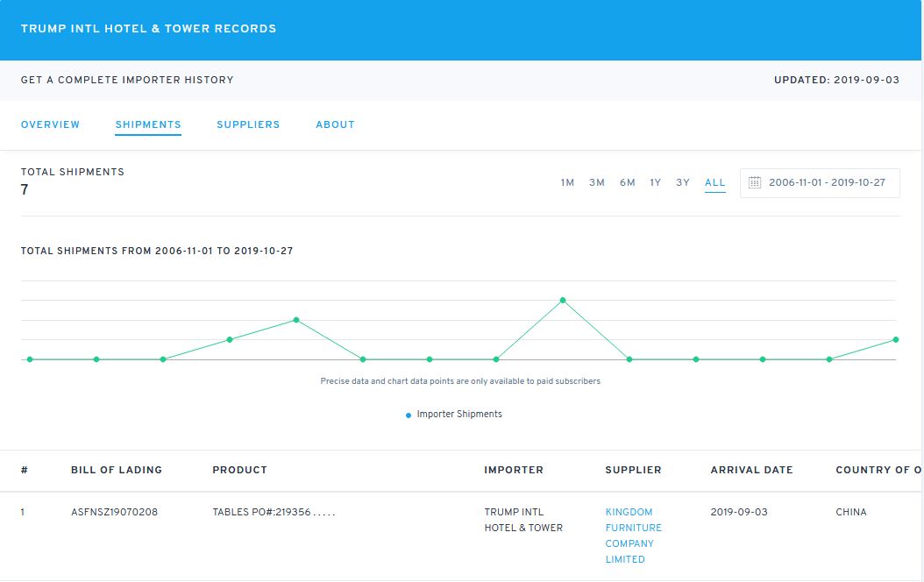Screen dimensions: 924x582
Task: Click the first data point on chart
Action: pyautogui.click(x=30, y=359)
